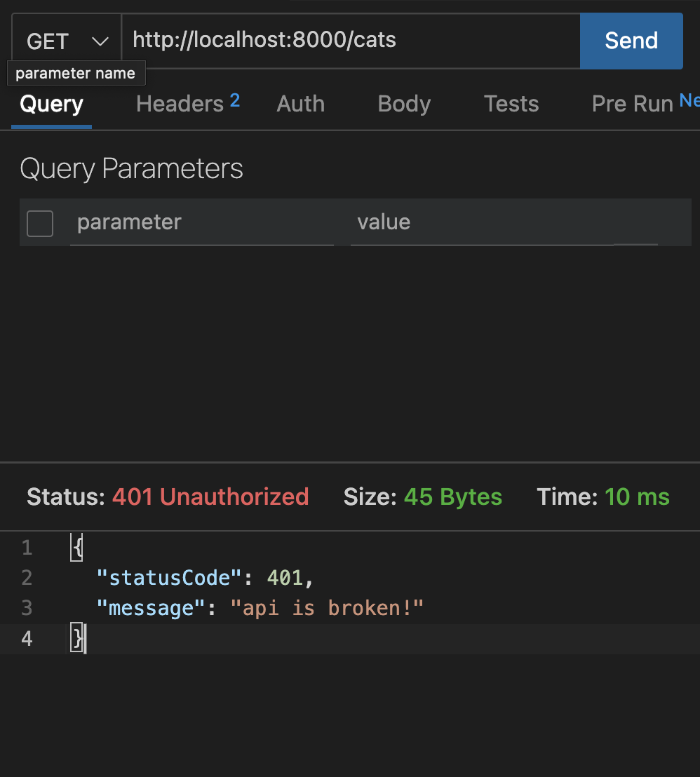The width and height of the screenshot is (700, 777).
Task: Click the closing brace on line 4
Action: pyautogui.click(x=77, y=638)
